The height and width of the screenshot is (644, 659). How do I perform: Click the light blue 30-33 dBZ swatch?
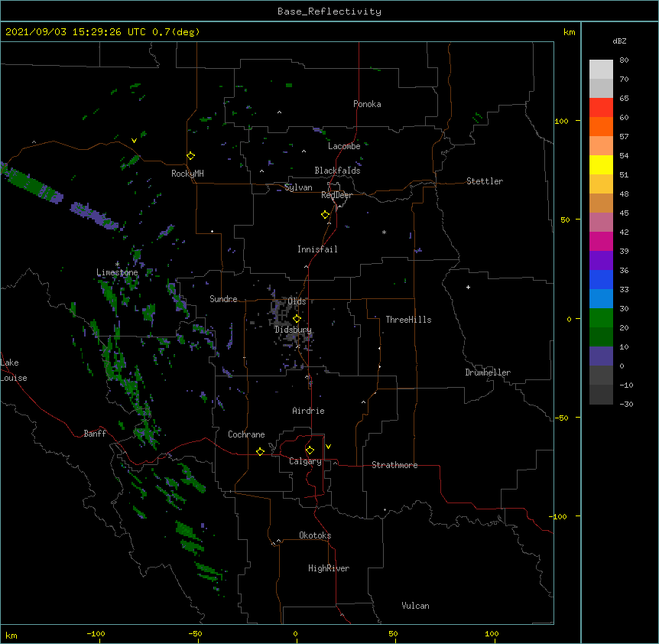(x=601, y=298)
